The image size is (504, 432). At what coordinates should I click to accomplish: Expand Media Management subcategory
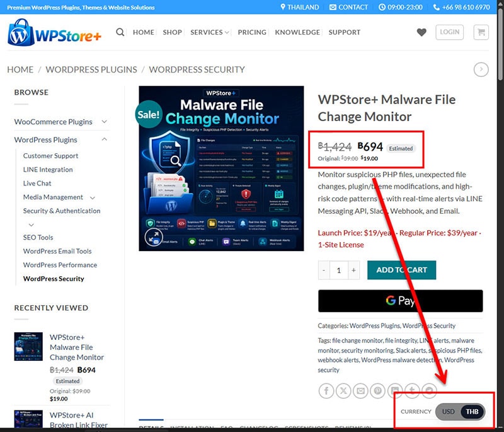93,197
